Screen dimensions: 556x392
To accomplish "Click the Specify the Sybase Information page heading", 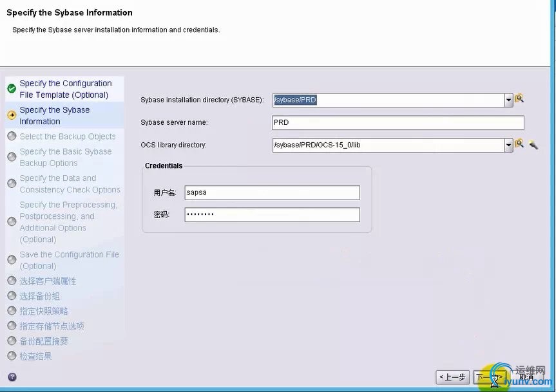I will tap(70, 13).
